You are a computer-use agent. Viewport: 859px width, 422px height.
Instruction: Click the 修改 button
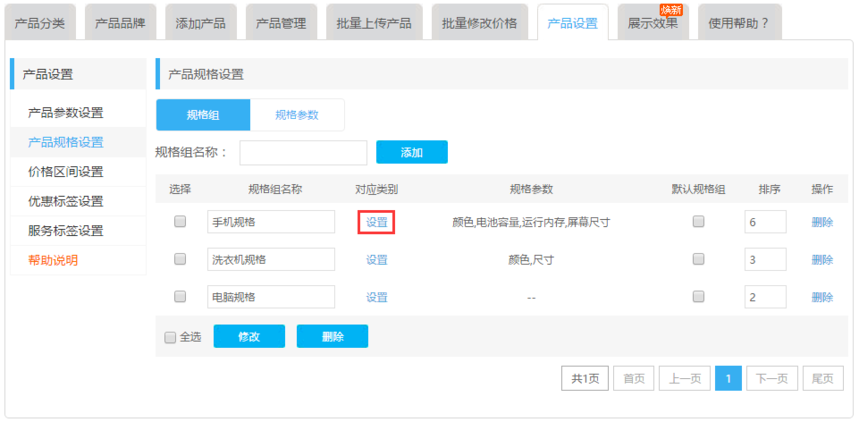249,337
